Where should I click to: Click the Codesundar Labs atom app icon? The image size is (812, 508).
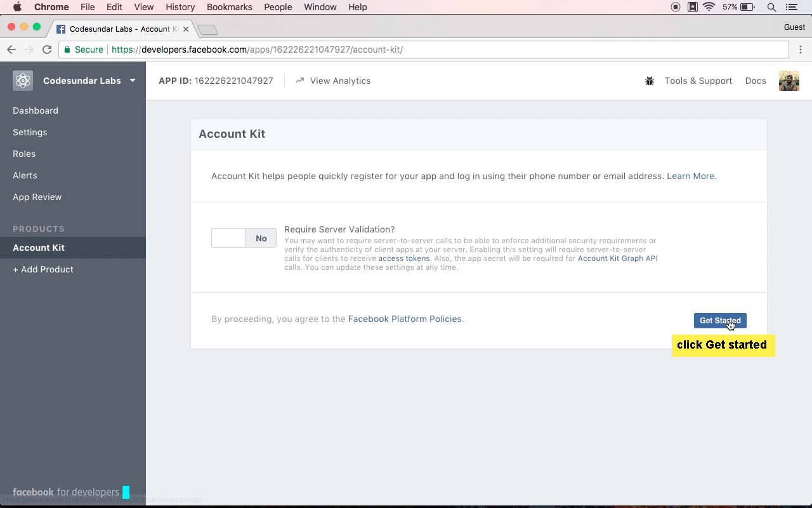click(x=23, y=81)
